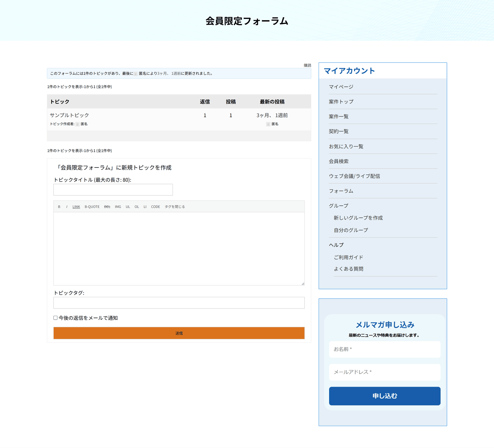Open 案件一覧 in sidebar
Image resolution: width=494 pixels, height=448 pixels.
(x=339, y=117)
